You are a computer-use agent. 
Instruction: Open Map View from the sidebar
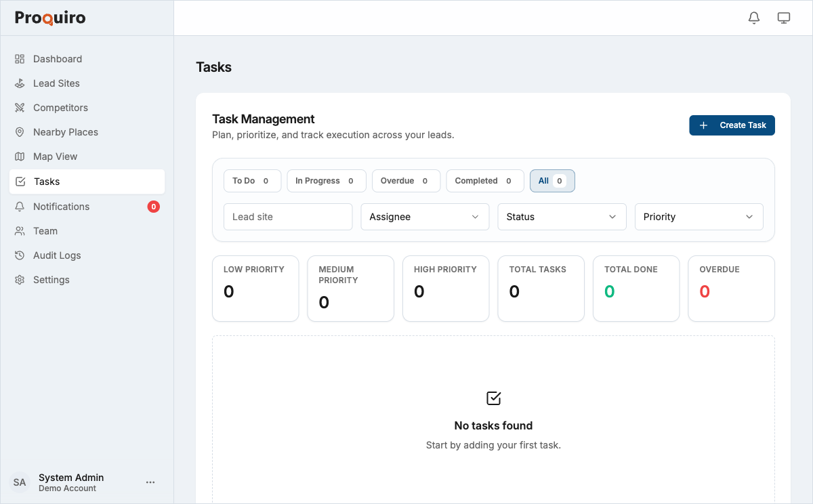point(54,156)
